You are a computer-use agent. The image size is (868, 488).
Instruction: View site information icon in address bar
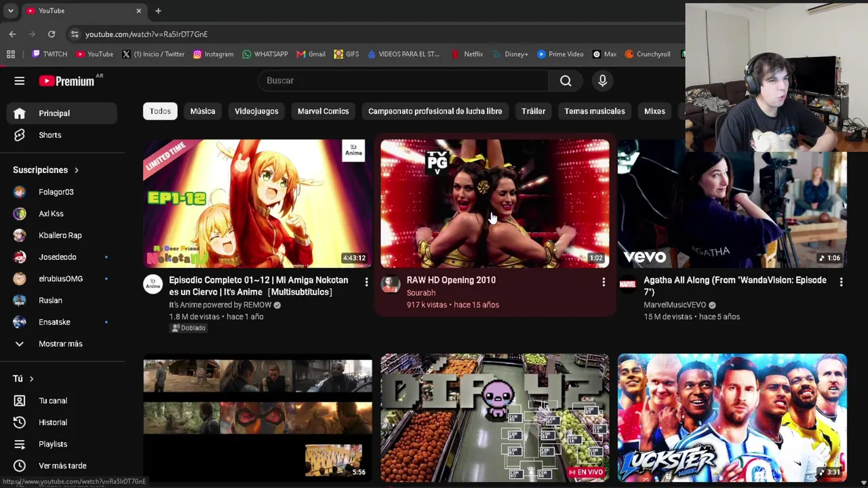(74, 34)
